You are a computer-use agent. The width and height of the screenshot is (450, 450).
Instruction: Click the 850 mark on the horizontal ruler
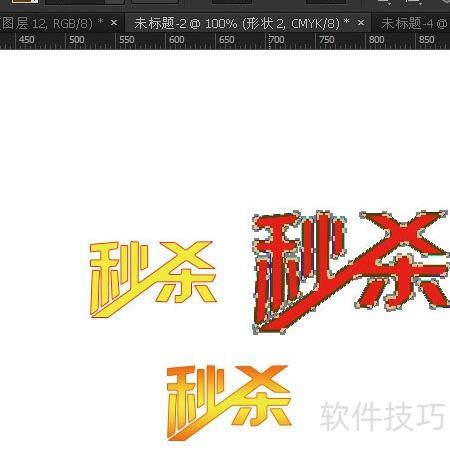pyautogui.click(x=427, y=40)
